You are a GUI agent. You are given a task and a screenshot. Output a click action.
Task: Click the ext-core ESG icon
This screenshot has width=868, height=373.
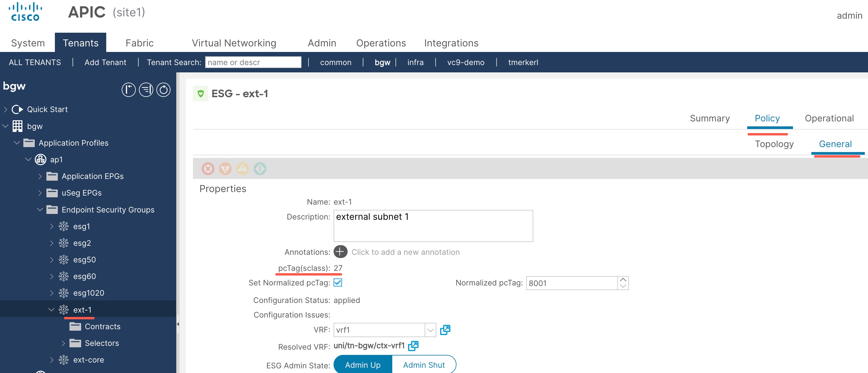(64, 360)
